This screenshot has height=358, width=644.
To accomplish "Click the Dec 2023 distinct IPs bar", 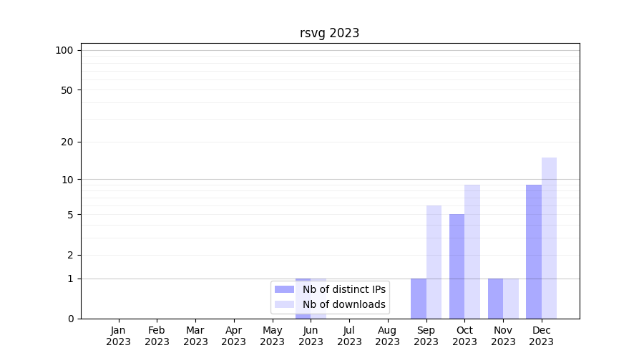I will coord(534,251).
